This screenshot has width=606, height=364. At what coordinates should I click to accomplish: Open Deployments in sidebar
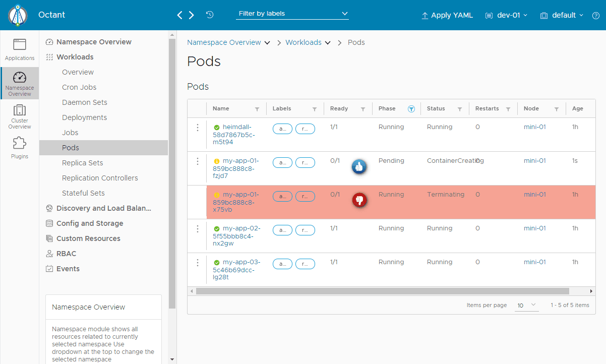(85, 117)
